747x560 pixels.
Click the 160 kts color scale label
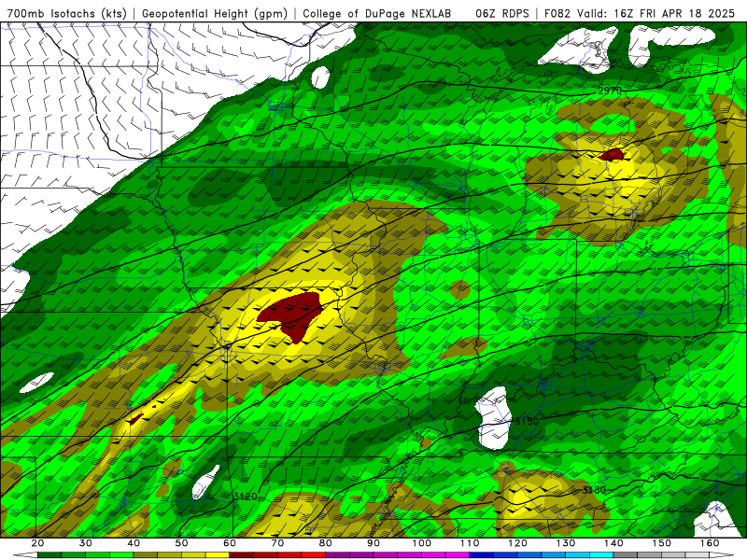click(x=710, y=543)
